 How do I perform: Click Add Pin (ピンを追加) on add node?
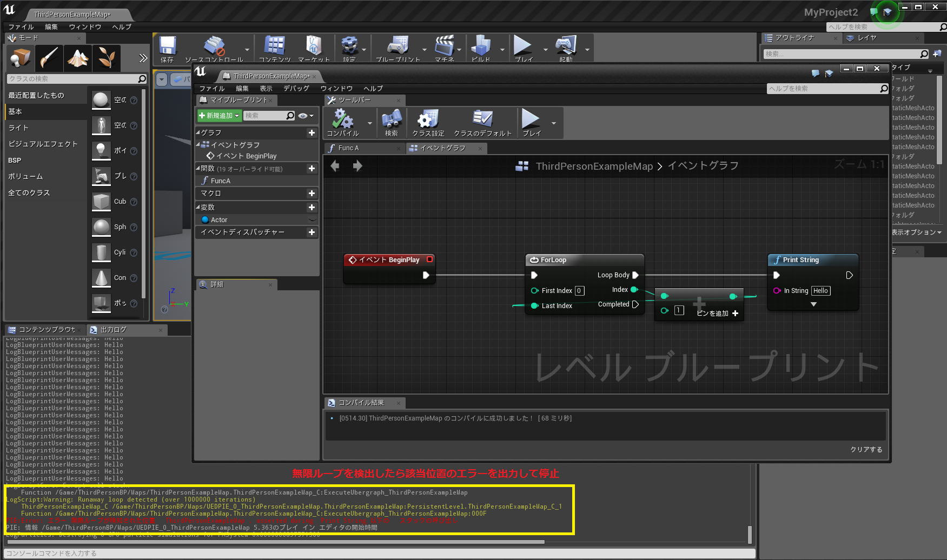point(717,314)
